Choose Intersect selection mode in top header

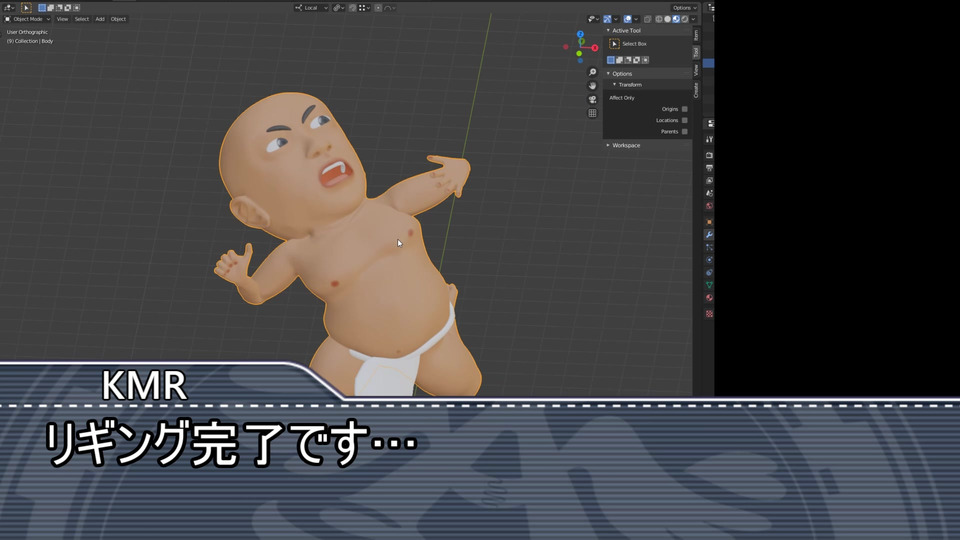[x=76, y=8]
